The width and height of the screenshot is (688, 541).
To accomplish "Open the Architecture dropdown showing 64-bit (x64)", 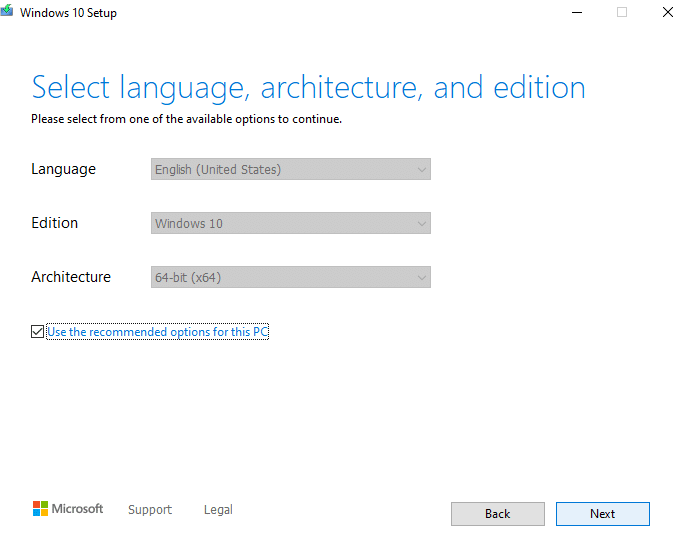I will [x=290, y=278].
